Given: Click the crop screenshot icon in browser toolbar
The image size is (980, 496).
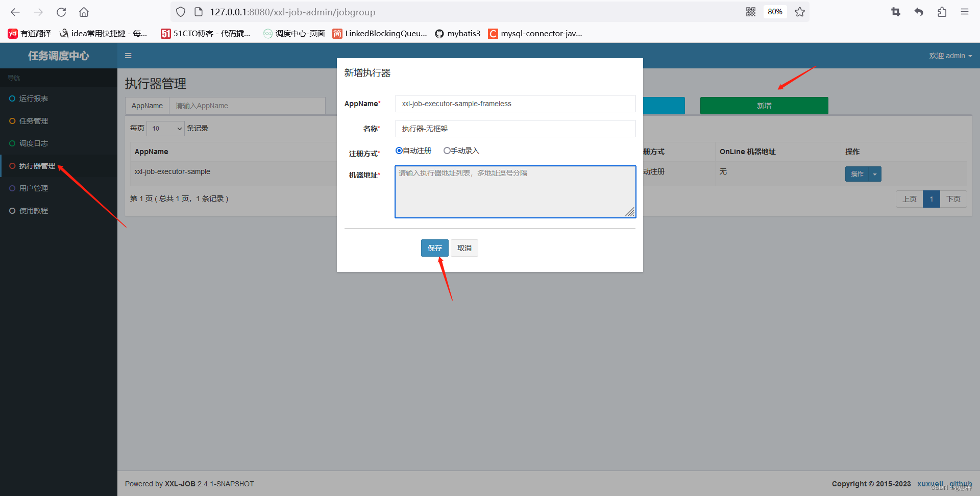Looking at the screenshot, I should (896, 12).
